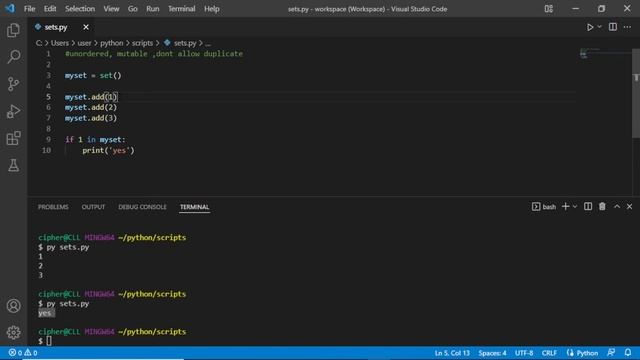
Task: Open the View menu
Action: click(x=111, y=9)
